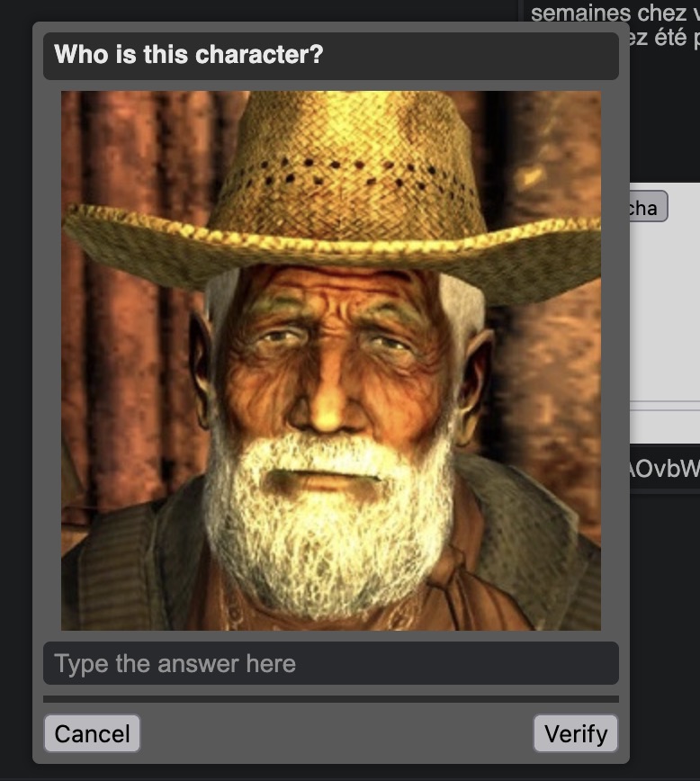Viewport: 700px width, 781px height.
Task: Click the gray dialog area between buttons
Action: pos(337,733)
